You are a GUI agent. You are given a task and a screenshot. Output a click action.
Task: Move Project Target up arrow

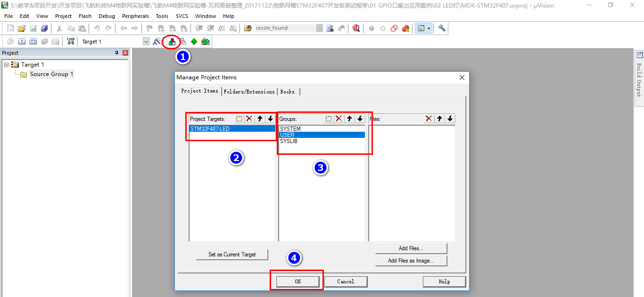[260, 119]
